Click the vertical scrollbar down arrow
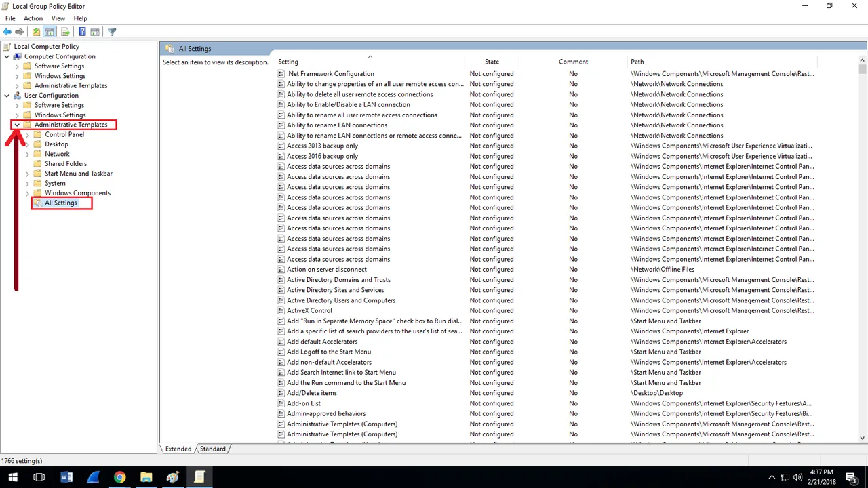 coord(862,439)
